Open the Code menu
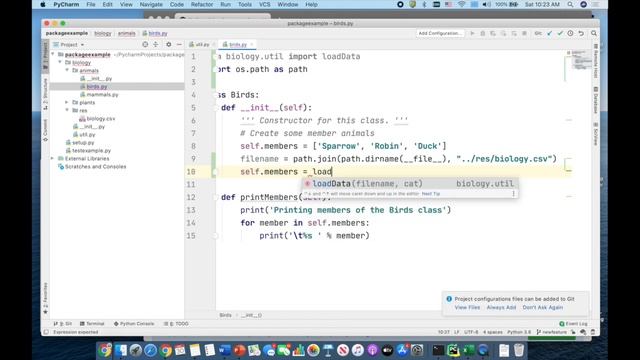This screenshot has height=360, width=640. coord(176,4)
